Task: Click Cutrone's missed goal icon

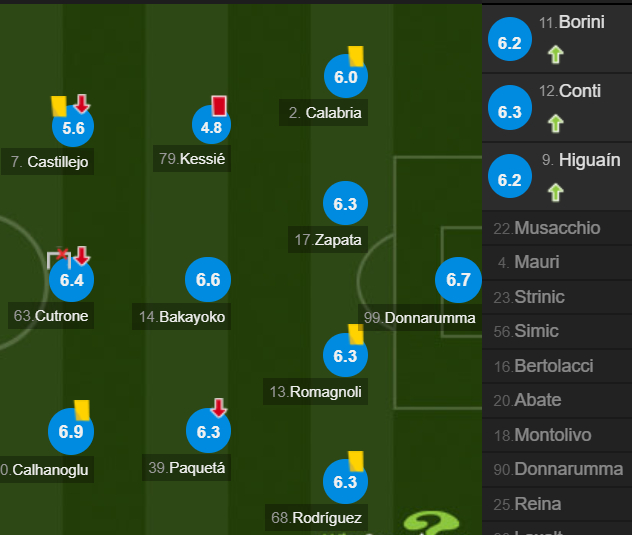Action: point(59,258)
